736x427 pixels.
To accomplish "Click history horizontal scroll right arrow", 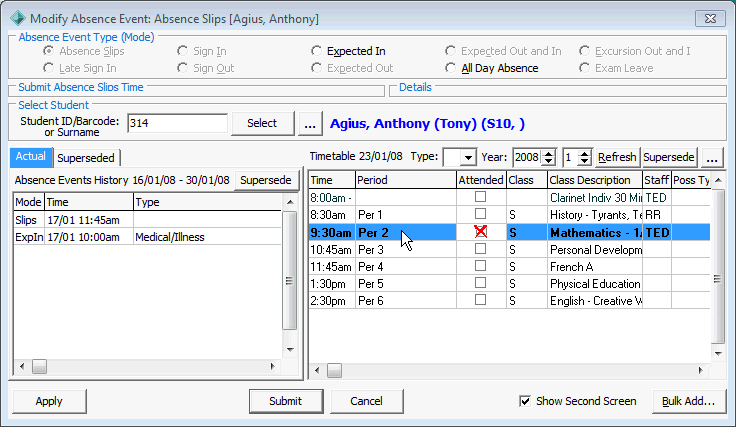I will point(273,366).
